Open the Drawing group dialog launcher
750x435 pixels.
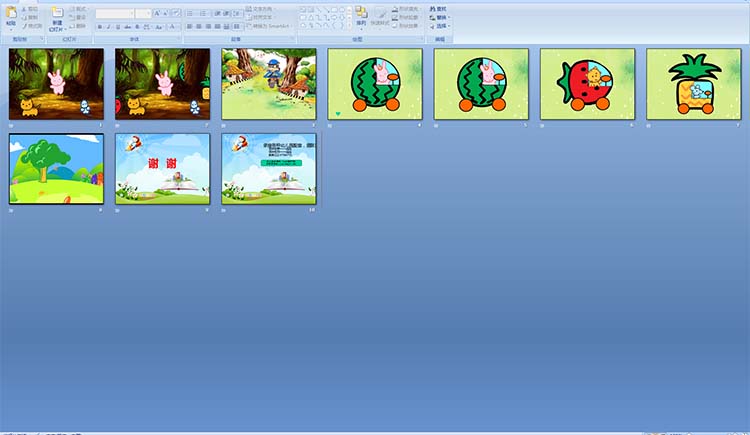point(421,39)
